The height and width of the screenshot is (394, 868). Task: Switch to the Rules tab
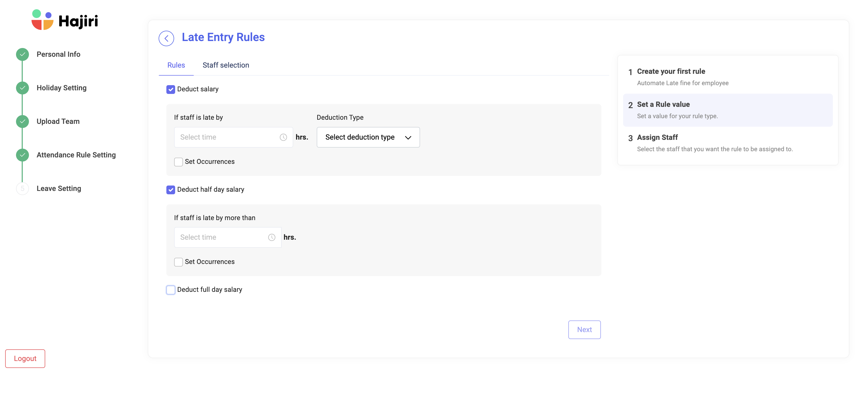176,65
